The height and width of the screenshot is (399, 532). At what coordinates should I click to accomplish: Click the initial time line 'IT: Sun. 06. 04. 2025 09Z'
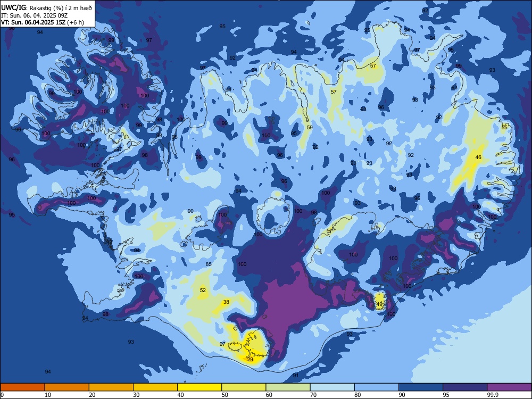pyautogui.click(x=34, y=15)
